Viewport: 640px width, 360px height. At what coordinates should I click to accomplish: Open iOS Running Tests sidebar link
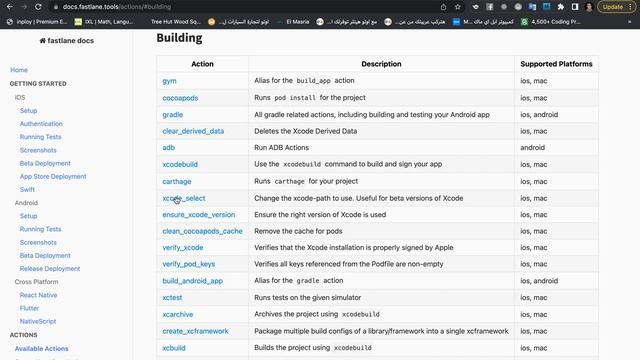pyautogui.click(x=40, y=137)
